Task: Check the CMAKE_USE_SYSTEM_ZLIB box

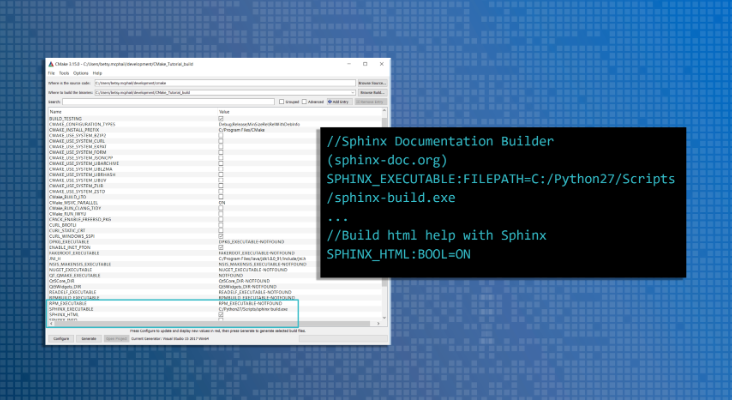Action: [x=221, y=186]
